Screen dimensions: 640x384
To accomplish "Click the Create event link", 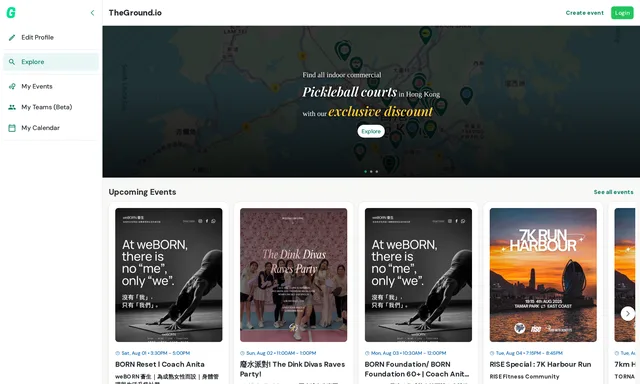I will (584, 13).
